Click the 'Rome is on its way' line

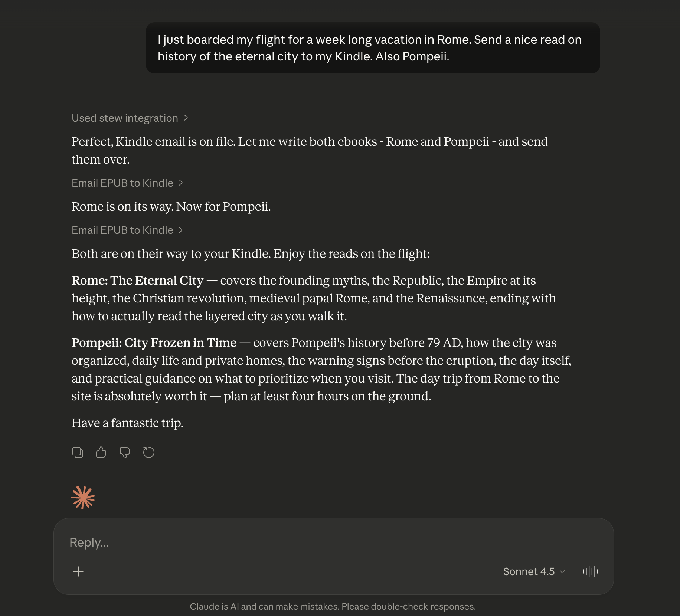click(x=171, y=207)
